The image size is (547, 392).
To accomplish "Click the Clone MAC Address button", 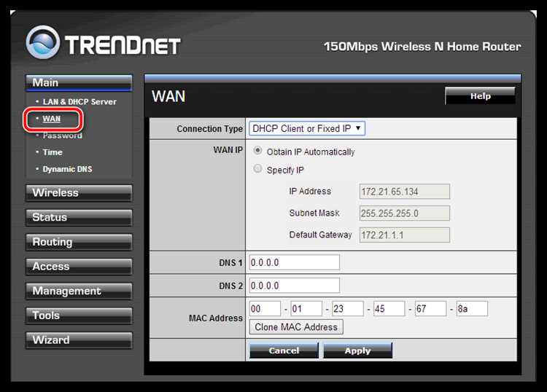I will 296,327.
